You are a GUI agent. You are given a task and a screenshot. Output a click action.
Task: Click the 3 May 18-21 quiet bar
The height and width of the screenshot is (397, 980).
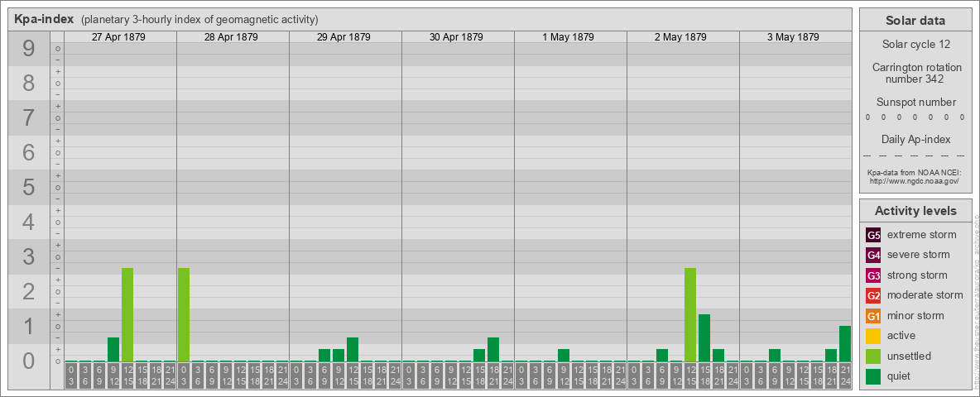[831, 355]
